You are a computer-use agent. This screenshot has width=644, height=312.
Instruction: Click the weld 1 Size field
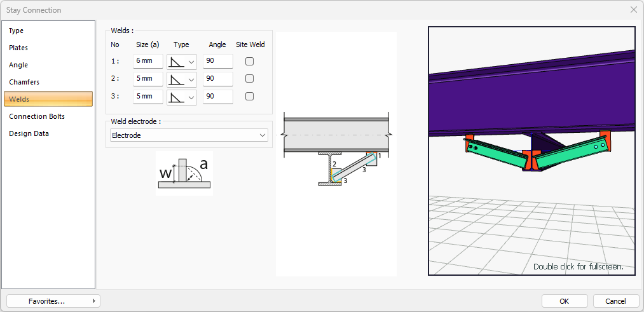click(147, 62)
